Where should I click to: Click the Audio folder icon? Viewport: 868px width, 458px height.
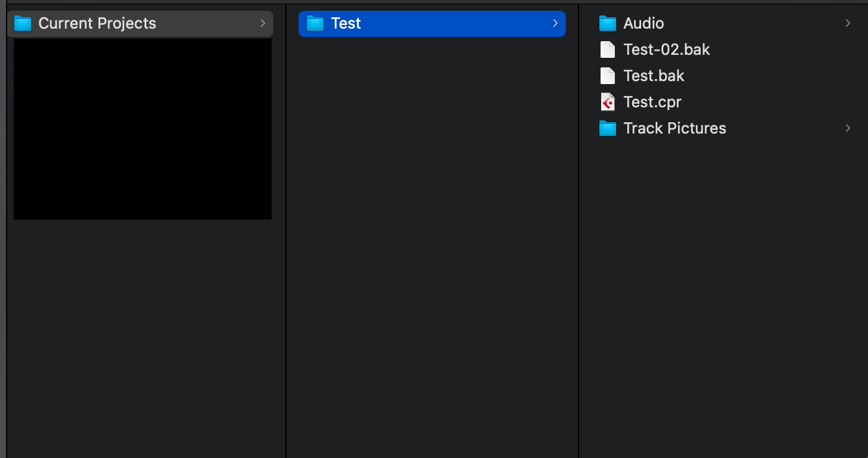607,24
